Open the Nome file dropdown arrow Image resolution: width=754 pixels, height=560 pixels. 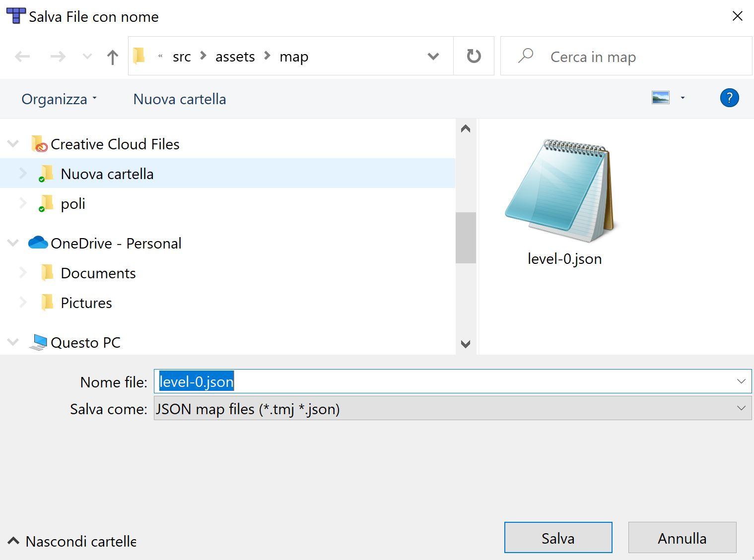[741, 381]
